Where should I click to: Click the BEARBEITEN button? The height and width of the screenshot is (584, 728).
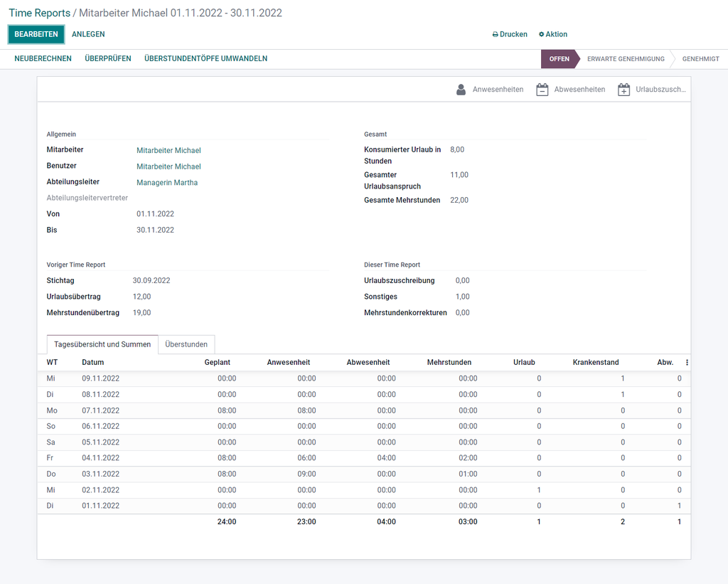(36, 34)
